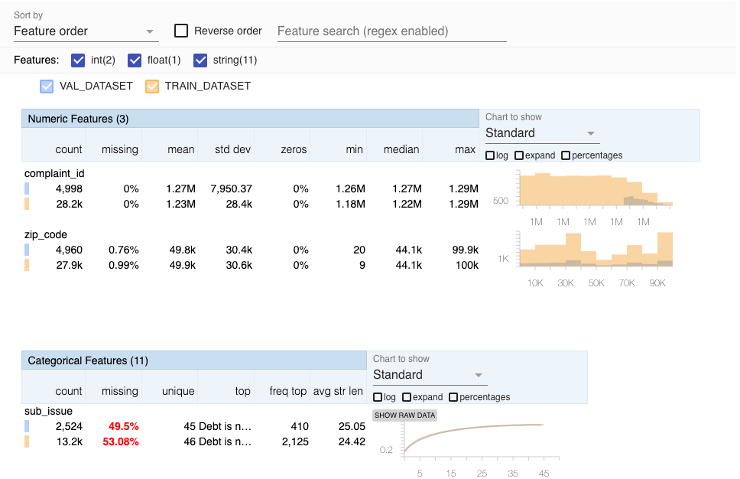Viewport: 740px width, 479px height.
Task: Click the unique column header
Action: click(178, 391)
